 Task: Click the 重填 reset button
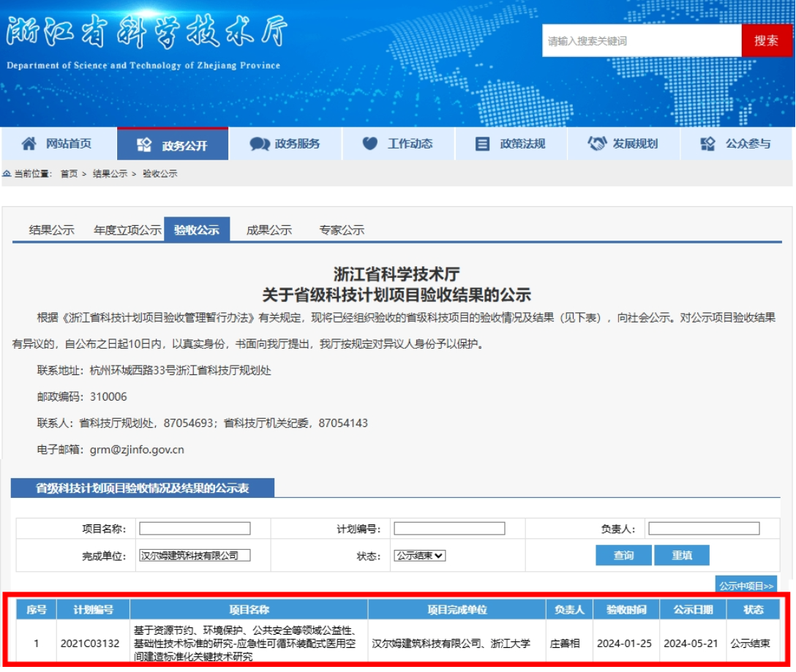click(682, 555)
